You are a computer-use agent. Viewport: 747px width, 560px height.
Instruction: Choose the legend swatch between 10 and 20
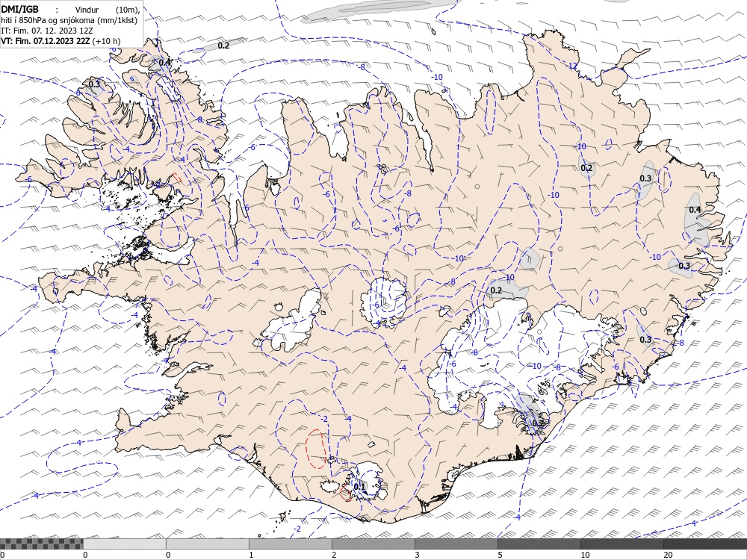pos(622,544)
